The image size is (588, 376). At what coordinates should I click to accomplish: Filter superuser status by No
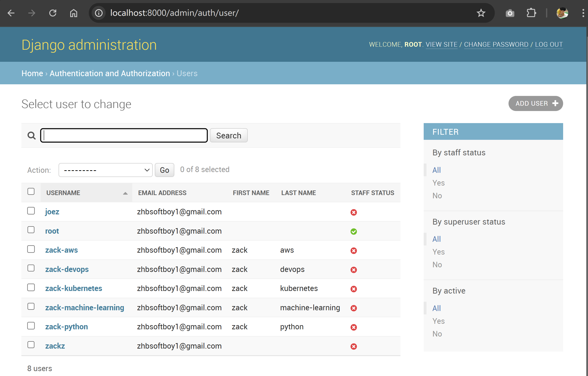click(x=437, y=265)
